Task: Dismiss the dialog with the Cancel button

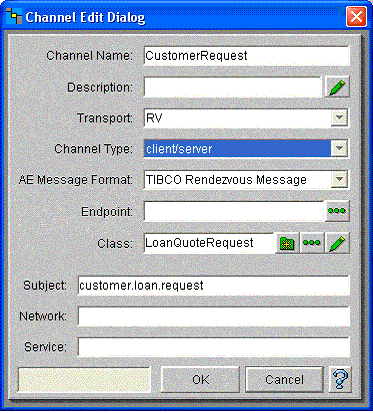Action: click(284, 379)
